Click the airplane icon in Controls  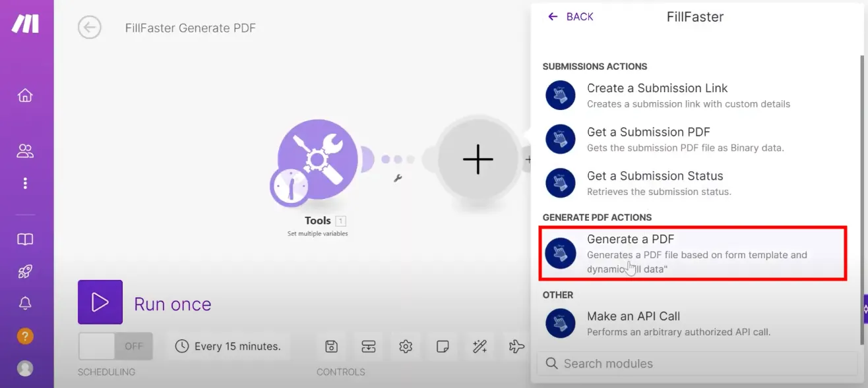point(516,346)
